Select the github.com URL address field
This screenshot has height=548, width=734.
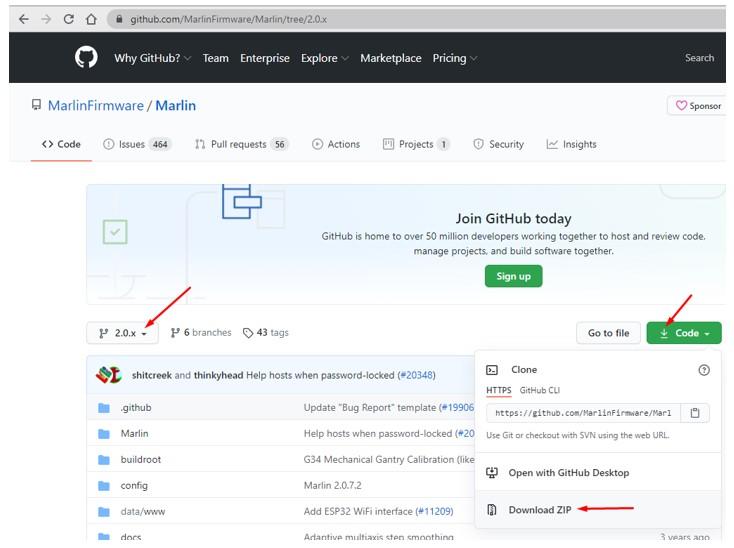[x=416, y=19]
